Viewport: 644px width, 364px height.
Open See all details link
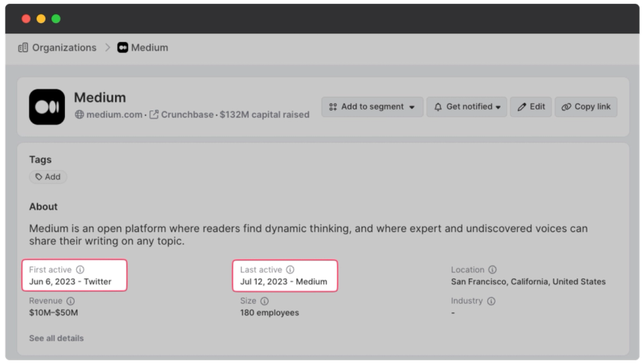pyautogui.click(x=56, y=338)
